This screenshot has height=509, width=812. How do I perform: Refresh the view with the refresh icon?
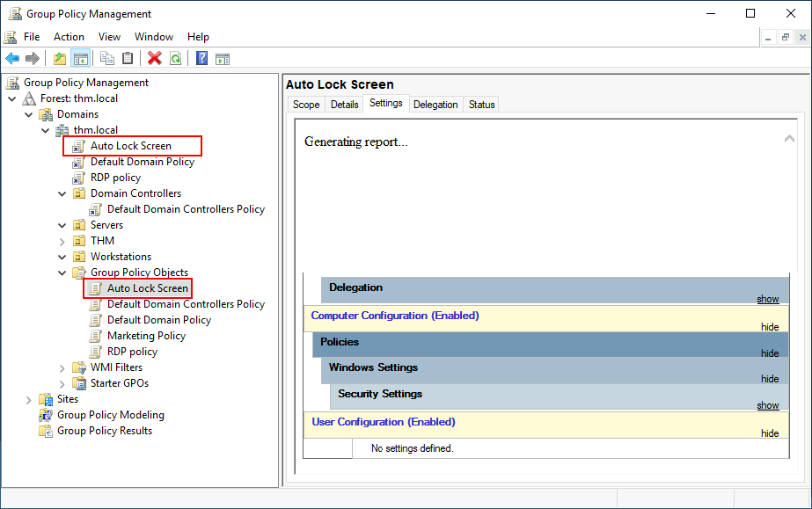175,58
